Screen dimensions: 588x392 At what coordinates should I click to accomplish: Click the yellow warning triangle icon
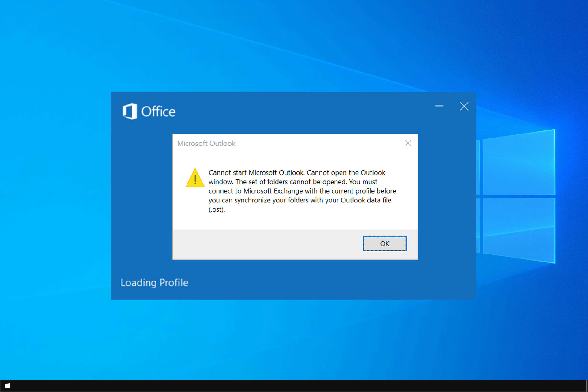pos(195,178)
